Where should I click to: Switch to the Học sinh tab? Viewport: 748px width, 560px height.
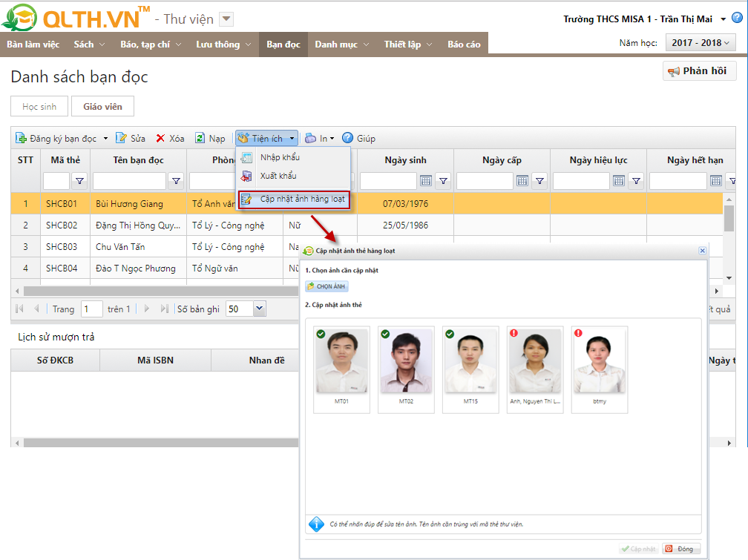pos(39,107)
